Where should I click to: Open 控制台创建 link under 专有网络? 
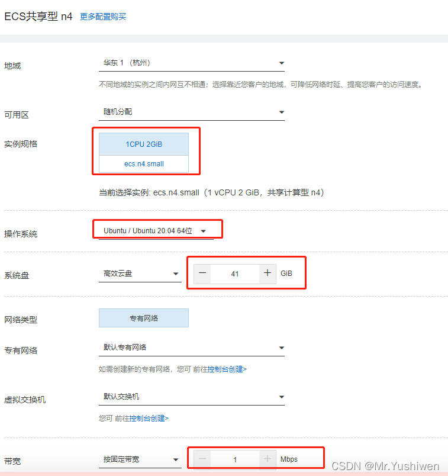click(227, 369)
